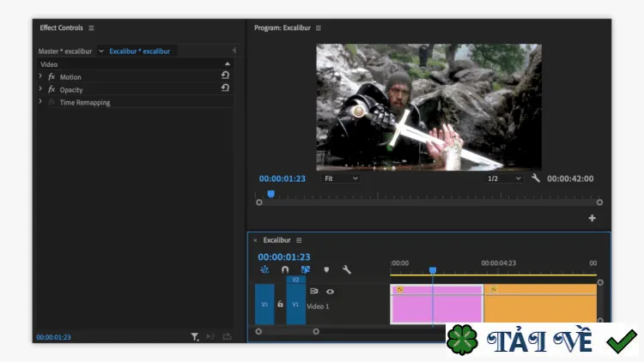The width and height of the screenshot is (644, 362).
Task: Expand the Time Remapping properties
Action: [40, 101]
